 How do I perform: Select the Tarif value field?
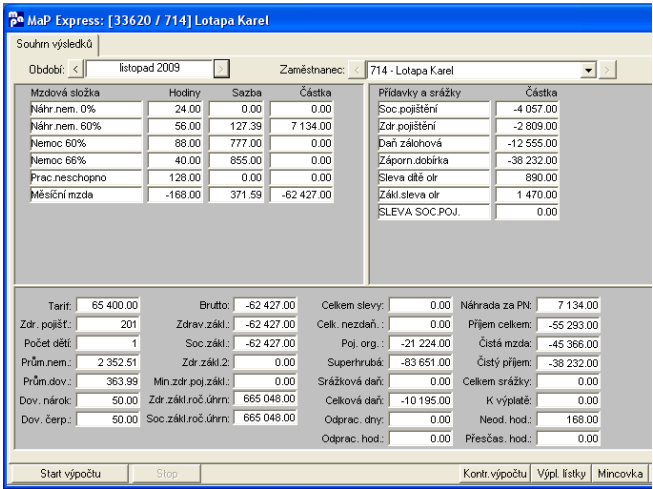pos(108,305)
